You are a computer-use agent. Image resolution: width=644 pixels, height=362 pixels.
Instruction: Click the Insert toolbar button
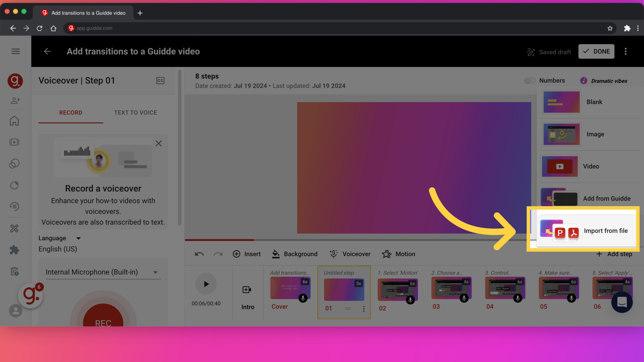247,254
